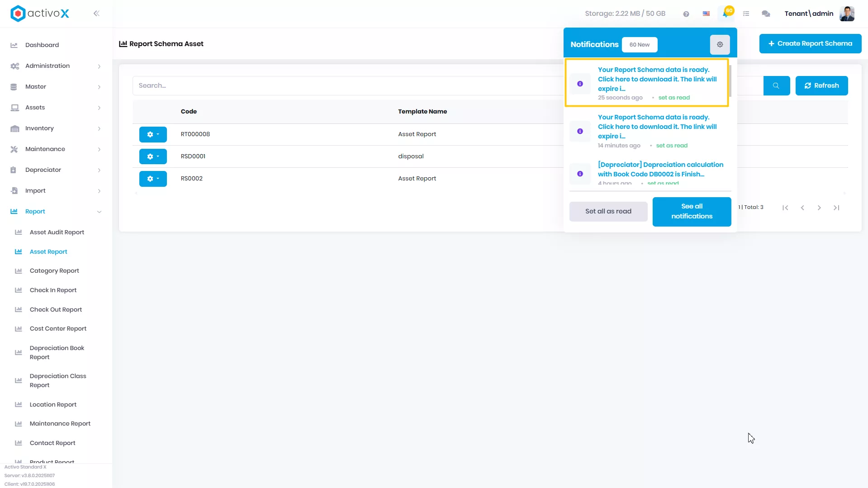Screen dimensions: 868x488
Task: Click the search magnifier button
Action: (776, 85)
